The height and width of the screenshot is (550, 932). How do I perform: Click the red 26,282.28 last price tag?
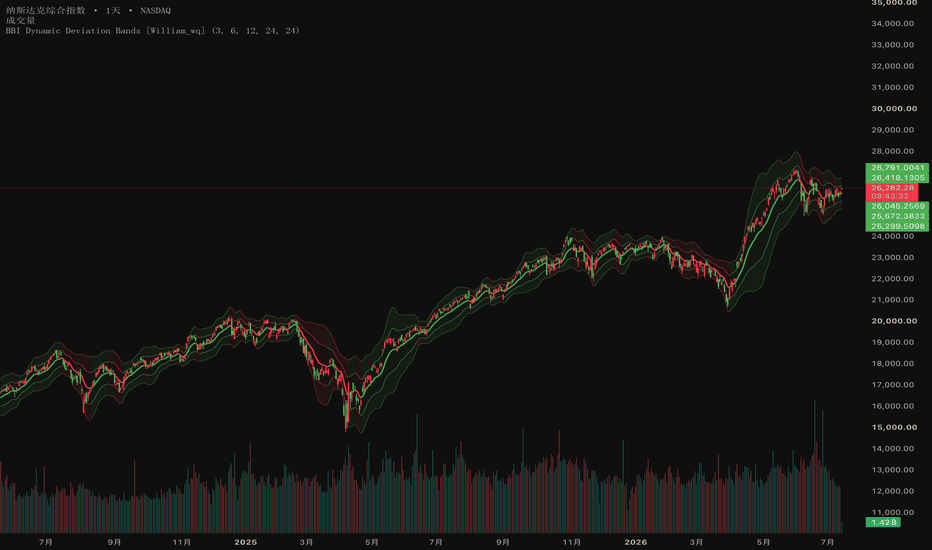892,188
